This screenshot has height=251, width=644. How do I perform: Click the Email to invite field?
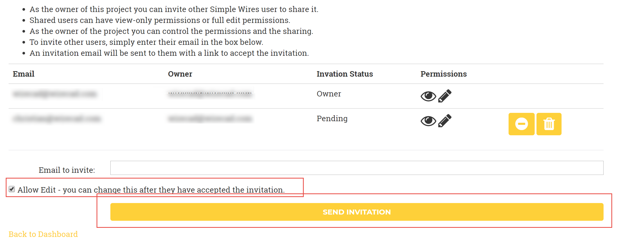pyautogui.click(x=357, y=168)
